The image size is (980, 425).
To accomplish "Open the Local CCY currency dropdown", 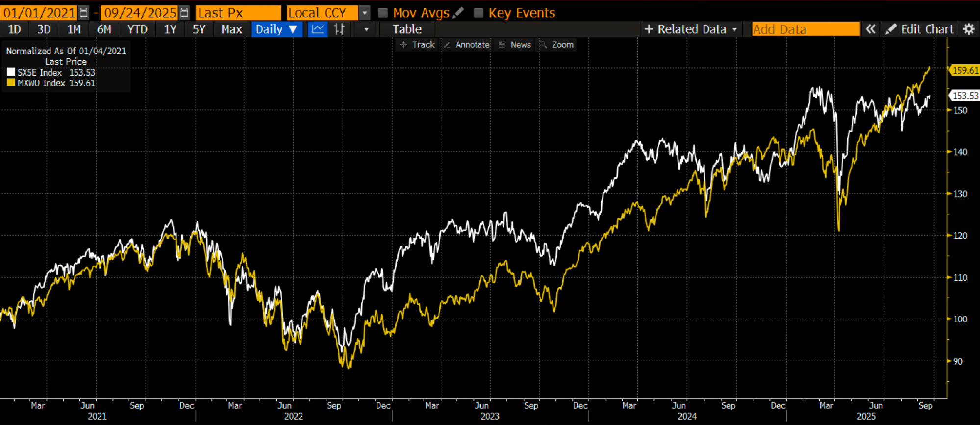I will 365,13.
